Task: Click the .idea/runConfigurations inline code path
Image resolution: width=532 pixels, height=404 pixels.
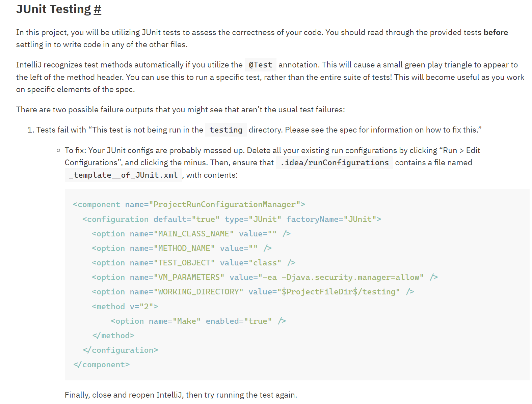Action: 334,163
